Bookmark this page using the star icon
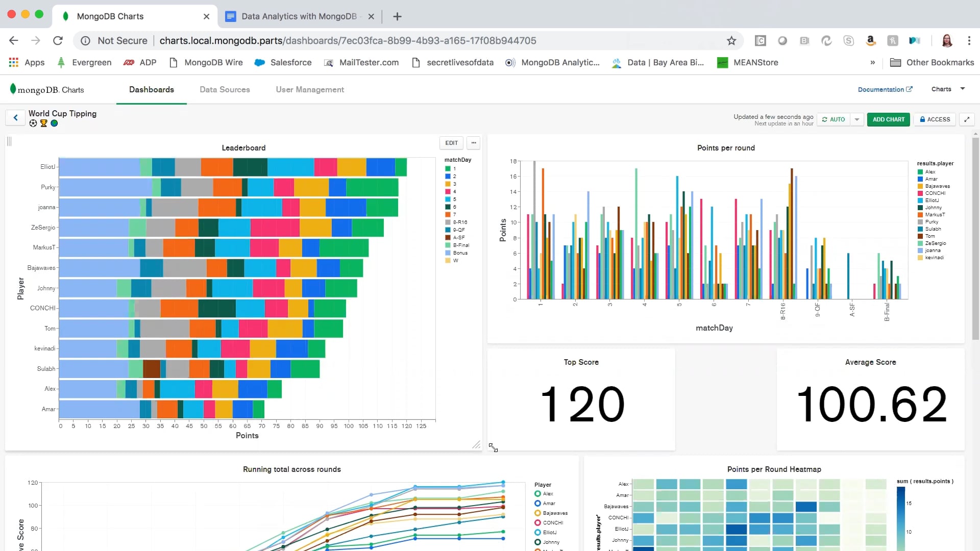Screen dimensions: 980x551 (732, 40)
